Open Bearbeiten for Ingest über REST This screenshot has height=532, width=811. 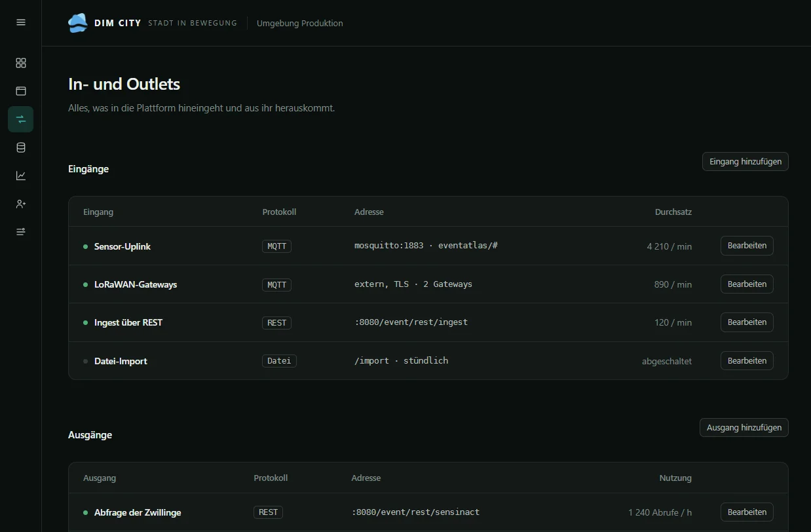[747, 322]
